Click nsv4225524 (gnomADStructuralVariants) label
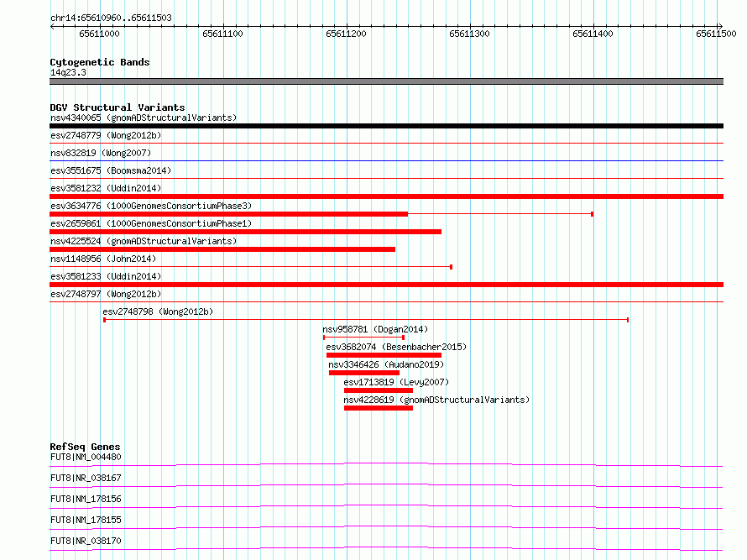Image resolution: width=747 pixels, height=560 pixels. (144, 241)
